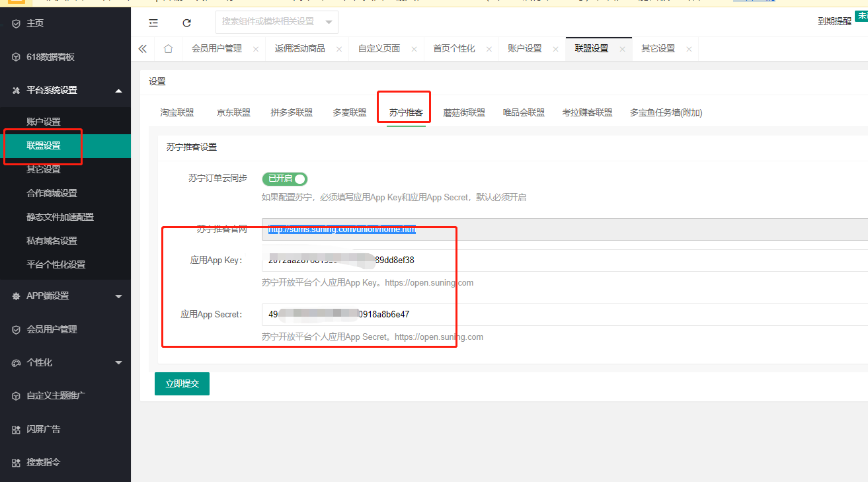Click the APP端设置 gear icon
The width and height of the screenshot is (868, 482).
click(x=17, y=296)
